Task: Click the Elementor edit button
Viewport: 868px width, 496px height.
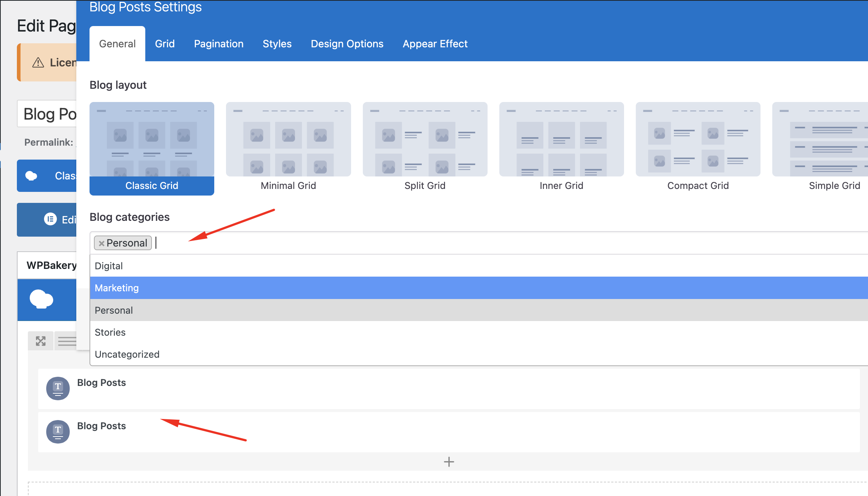Action: 47,219
